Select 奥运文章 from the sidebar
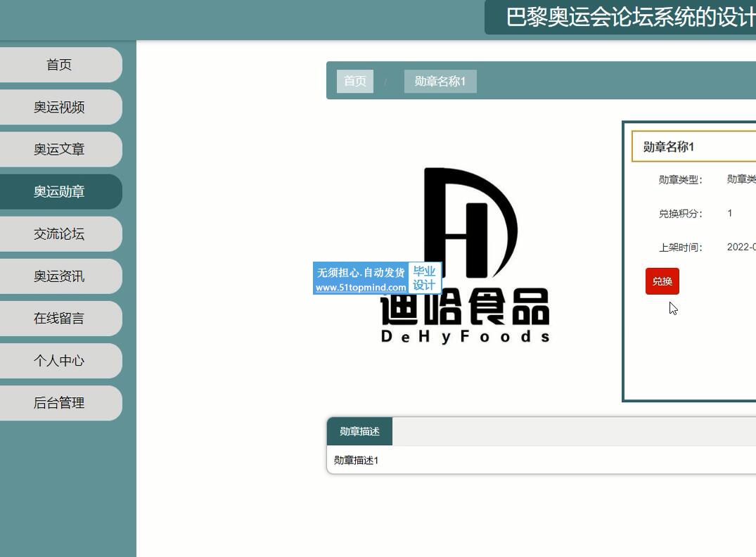 [59, 149]
